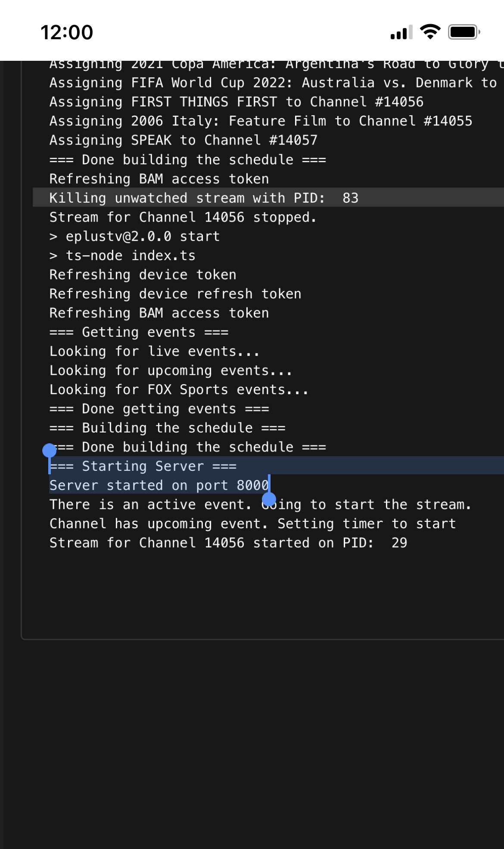Click the highlighted "Killing unwatched stream" log line
Image resolution: width=504 pixels, height=849 pixels.
[204, 198]
